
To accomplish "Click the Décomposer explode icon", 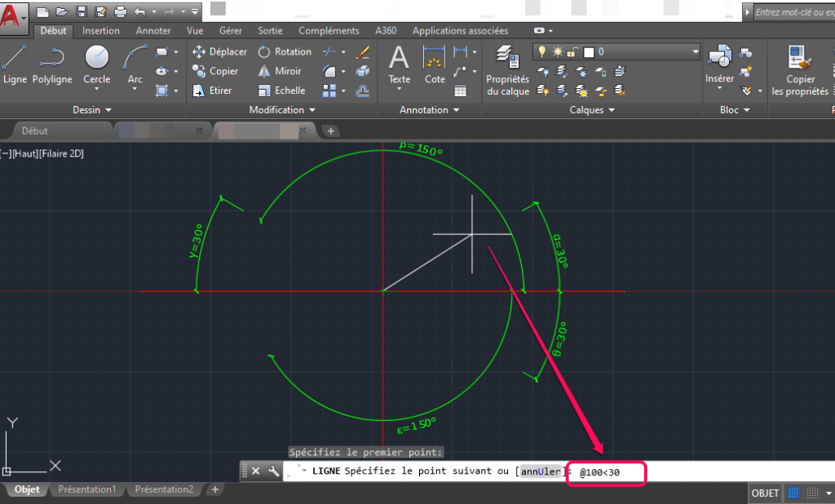I will pos(363,71).
